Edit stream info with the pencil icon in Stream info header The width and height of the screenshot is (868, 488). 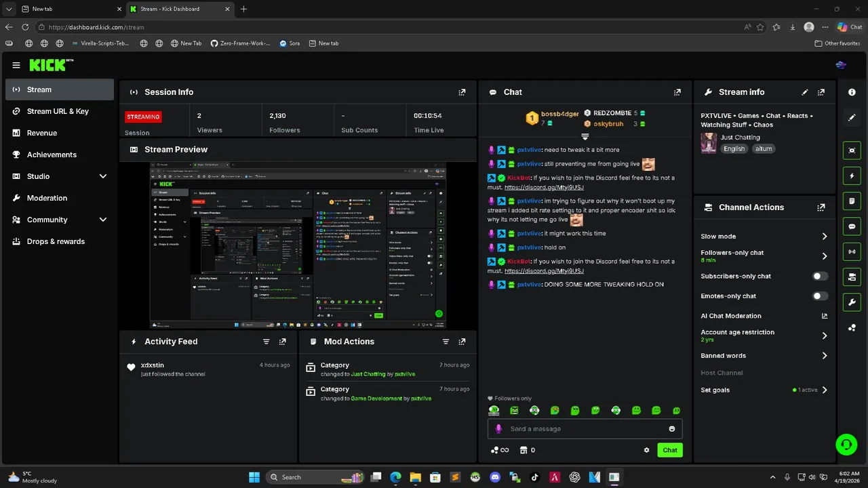point(805,92)
